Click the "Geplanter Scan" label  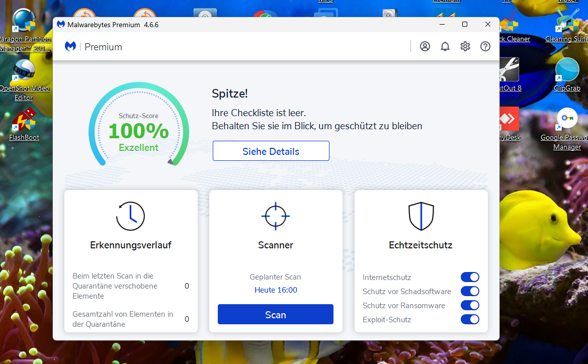(275, 277)
